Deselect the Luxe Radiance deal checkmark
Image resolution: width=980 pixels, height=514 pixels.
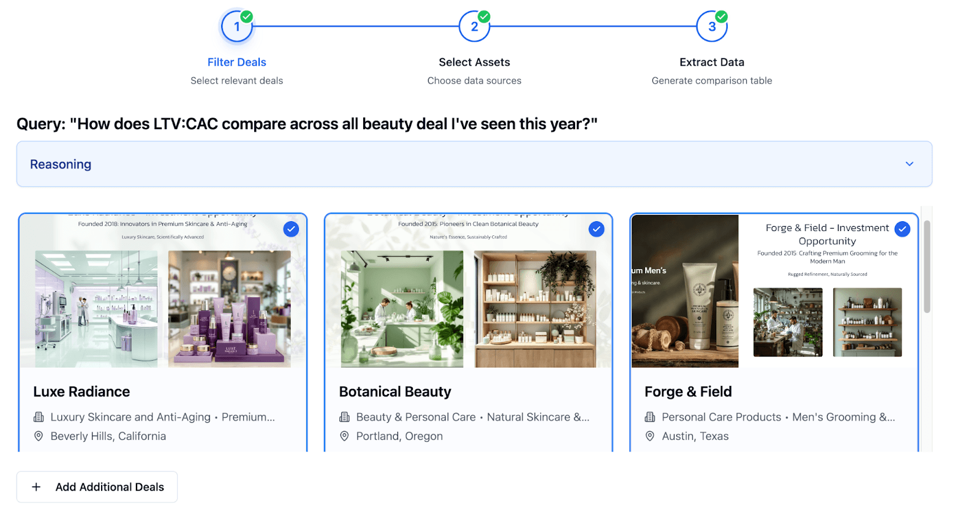click(x=291, y=229)
